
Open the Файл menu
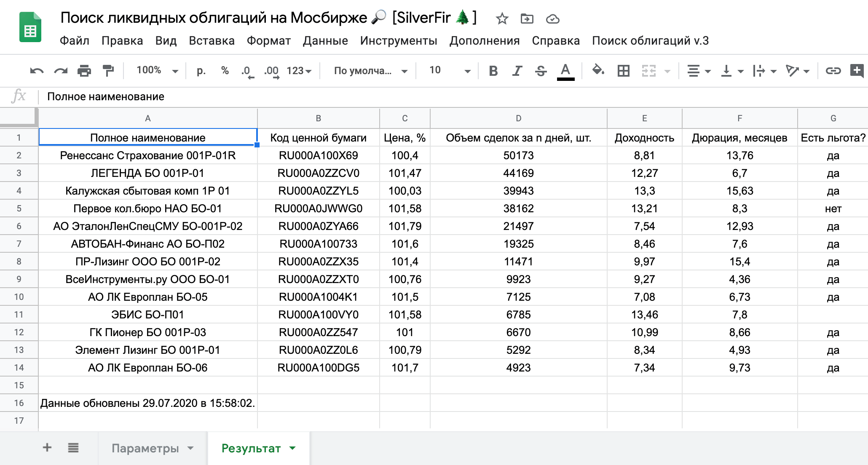coord(75,41)
